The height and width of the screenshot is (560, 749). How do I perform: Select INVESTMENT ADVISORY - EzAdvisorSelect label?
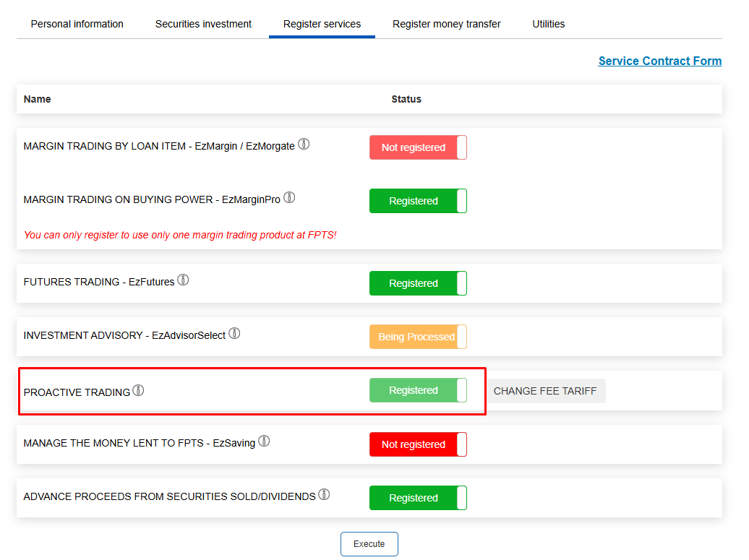(x=124, y=335)
